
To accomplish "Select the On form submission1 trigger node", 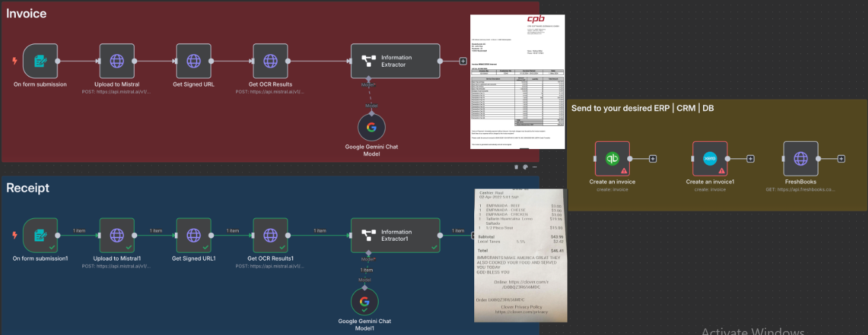I will click(x=40, y=235).
